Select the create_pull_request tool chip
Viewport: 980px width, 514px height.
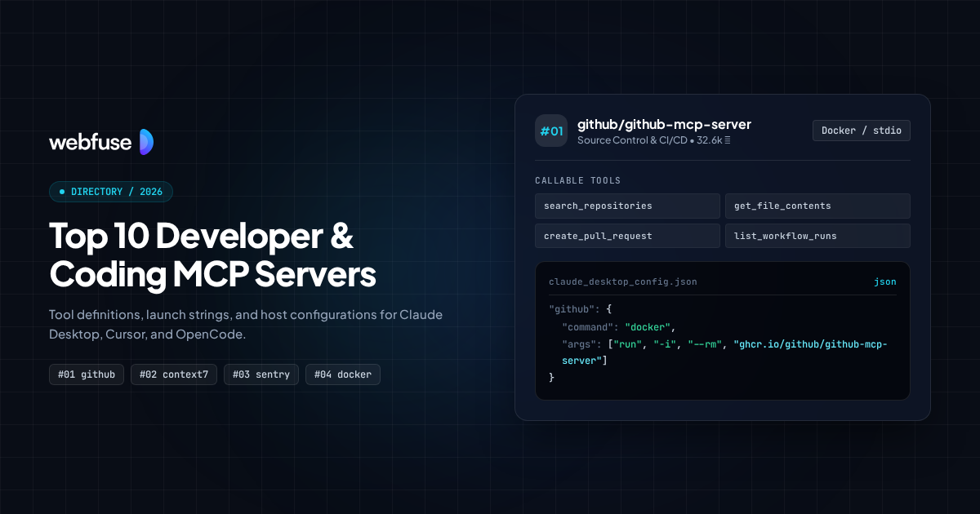[627, 236]
